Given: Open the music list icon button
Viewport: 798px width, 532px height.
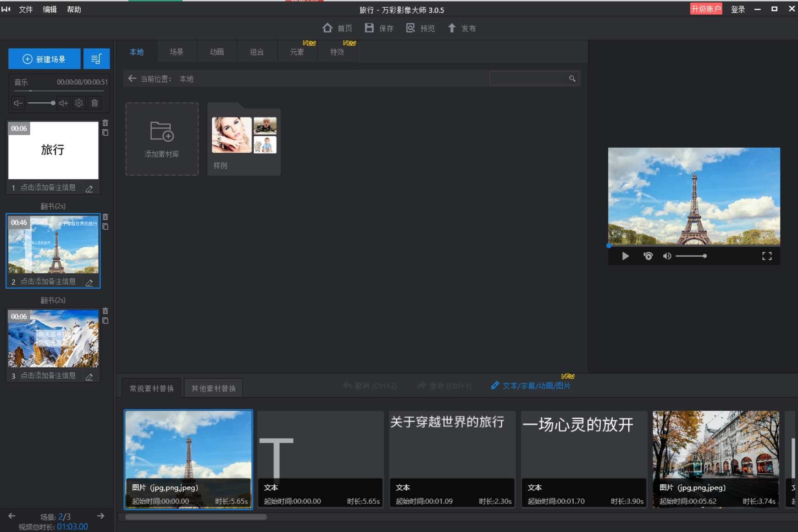Looking at the screenshot, I should 96,59.
